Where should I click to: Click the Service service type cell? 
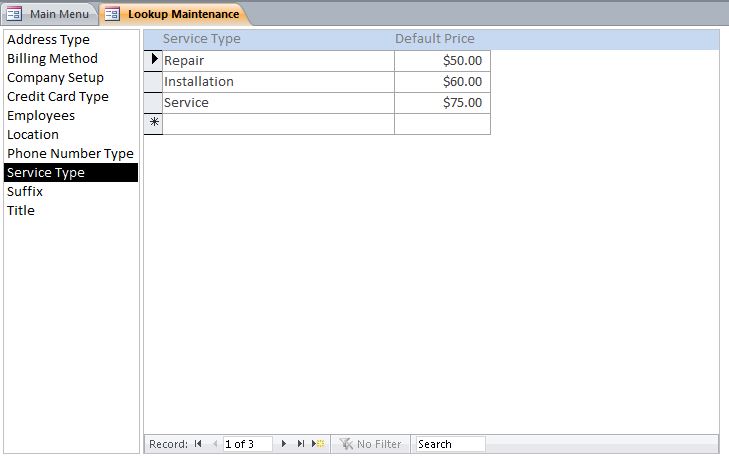(x=278, y=103)
